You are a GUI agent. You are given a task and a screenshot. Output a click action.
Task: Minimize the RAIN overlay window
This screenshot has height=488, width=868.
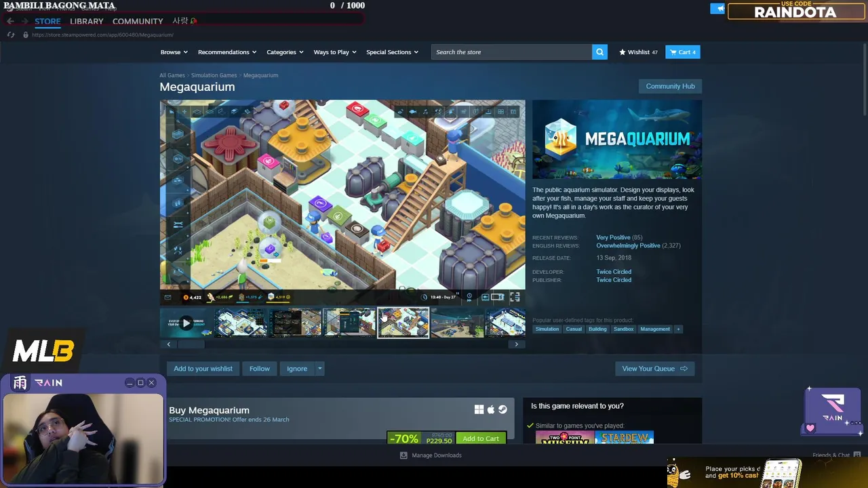pos(130,383)
